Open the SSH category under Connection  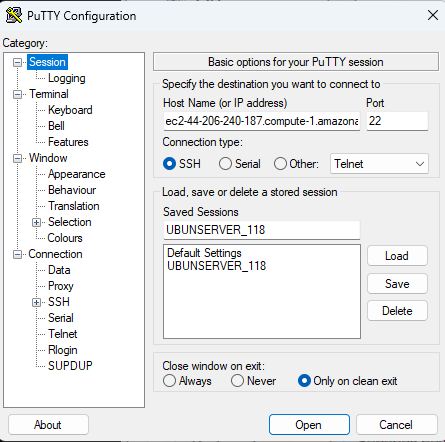click(59, 302)
